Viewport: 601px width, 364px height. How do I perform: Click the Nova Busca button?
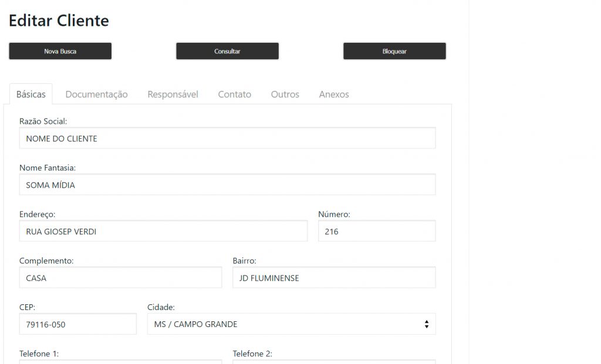60,51
